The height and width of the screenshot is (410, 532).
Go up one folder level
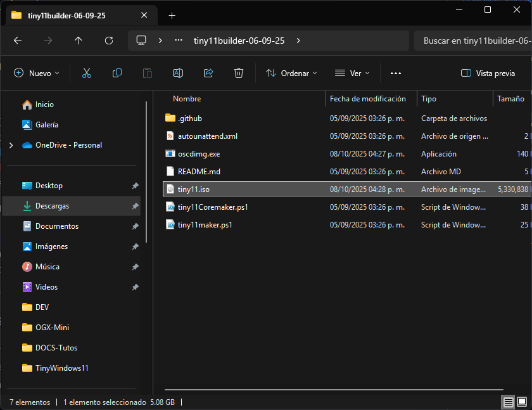[79, 41]
